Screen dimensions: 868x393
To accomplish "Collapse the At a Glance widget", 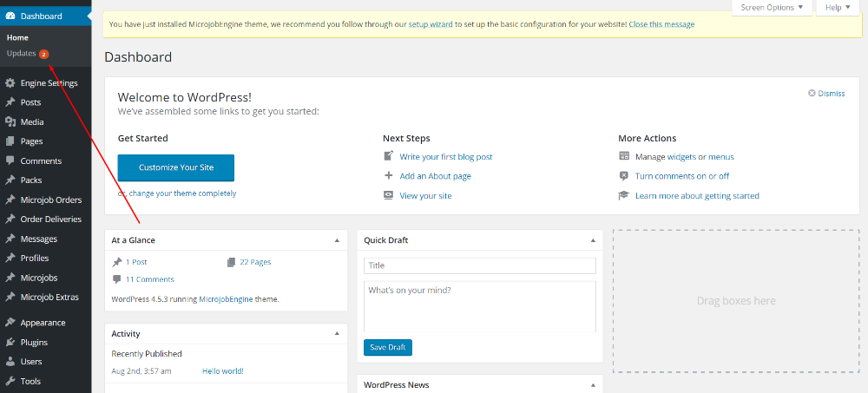I will pos(337,240).
